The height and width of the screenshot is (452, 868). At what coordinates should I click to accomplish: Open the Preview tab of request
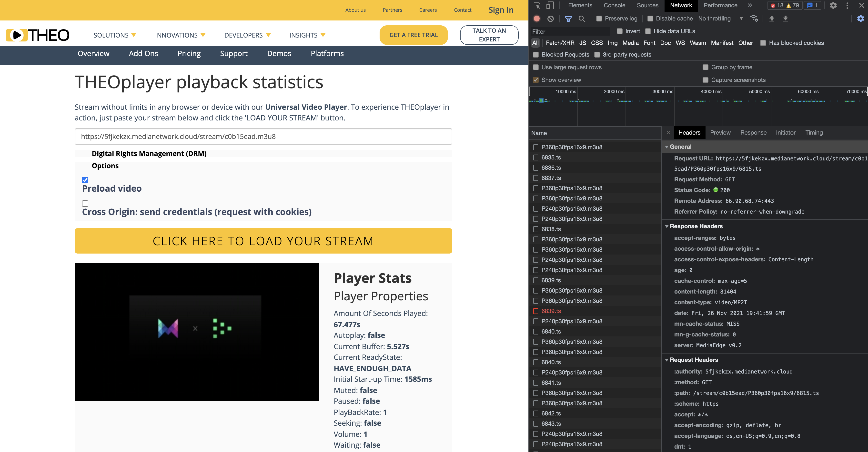(x=720, y=133)
